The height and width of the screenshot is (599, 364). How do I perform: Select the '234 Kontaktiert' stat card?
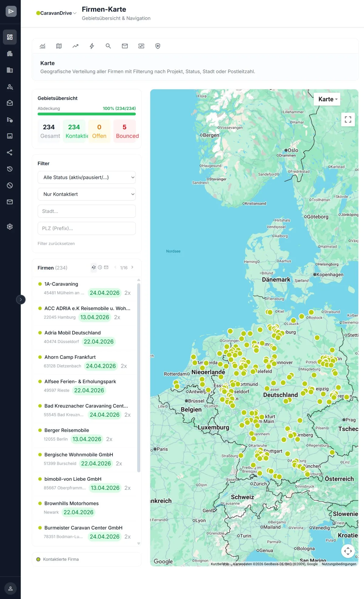point(74,131)
